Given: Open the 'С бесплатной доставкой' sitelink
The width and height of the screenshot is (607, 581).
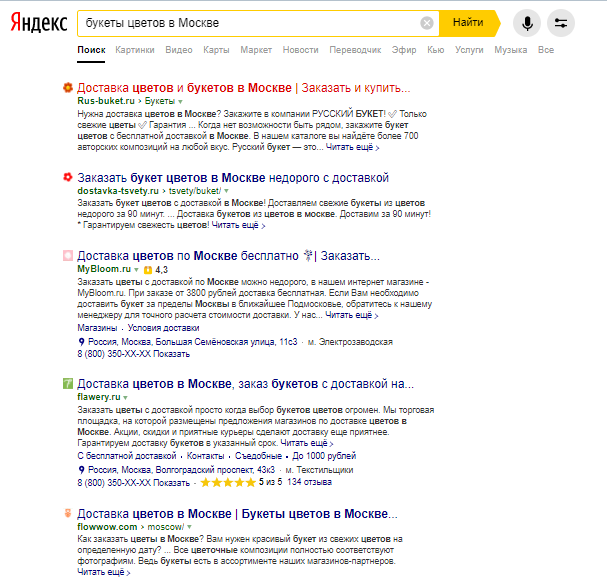Looking at the screenshot, I should [x=127, y=456].
